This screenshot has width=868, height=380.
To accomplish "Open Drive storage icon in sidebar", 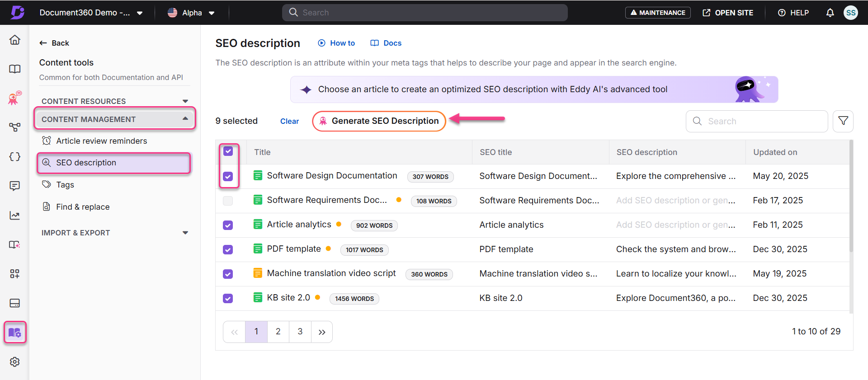I will [15, 303].
